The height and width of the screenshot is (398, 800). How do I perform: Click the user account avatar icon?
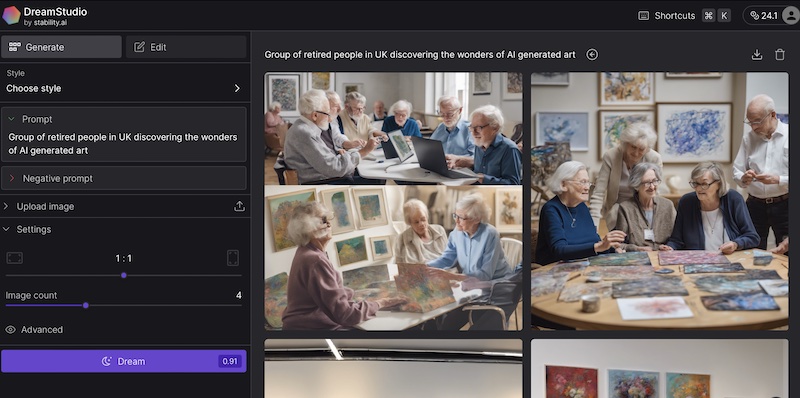(789, 16)
